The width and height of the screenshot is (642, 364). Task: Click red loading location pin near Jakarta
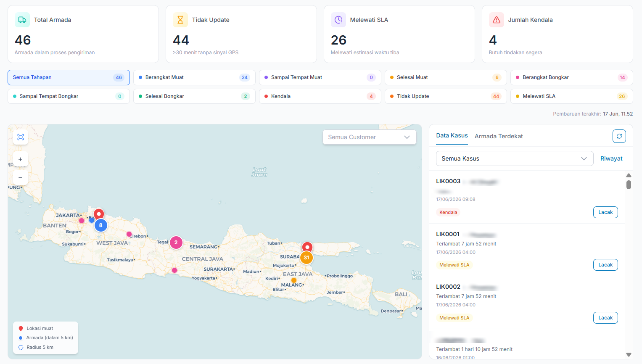click(99, 214)
